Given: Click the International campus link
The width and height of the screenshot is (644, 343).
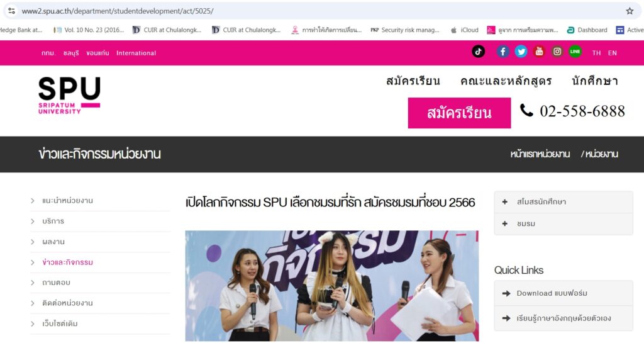Looking at the screenshot, I should point(136,53).
